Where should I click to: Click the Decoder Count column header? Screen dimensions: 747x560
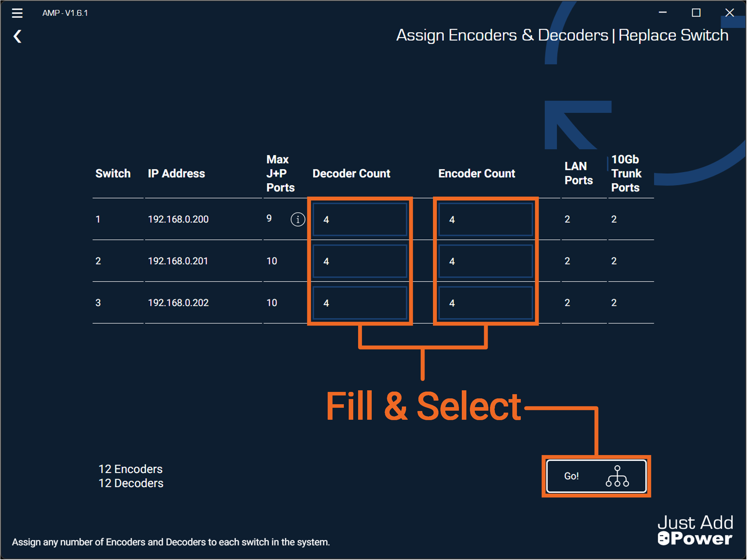(x=351, y=174)
